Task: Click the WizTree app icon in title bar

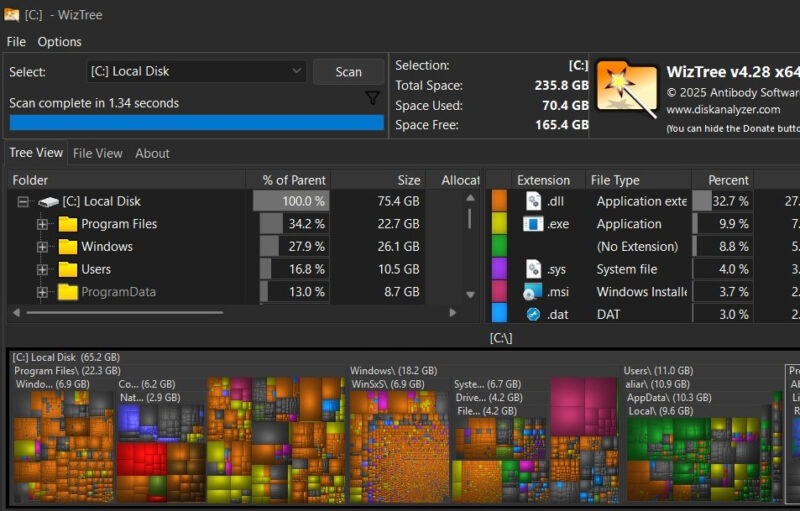Action: point(11,14)
